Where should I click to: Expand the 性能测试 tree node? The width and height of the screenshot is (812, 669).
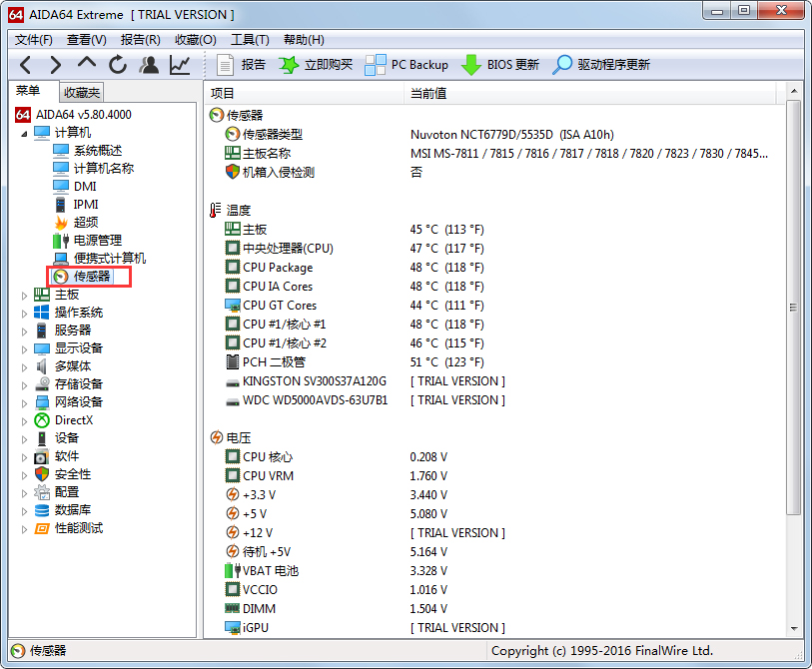24,529
